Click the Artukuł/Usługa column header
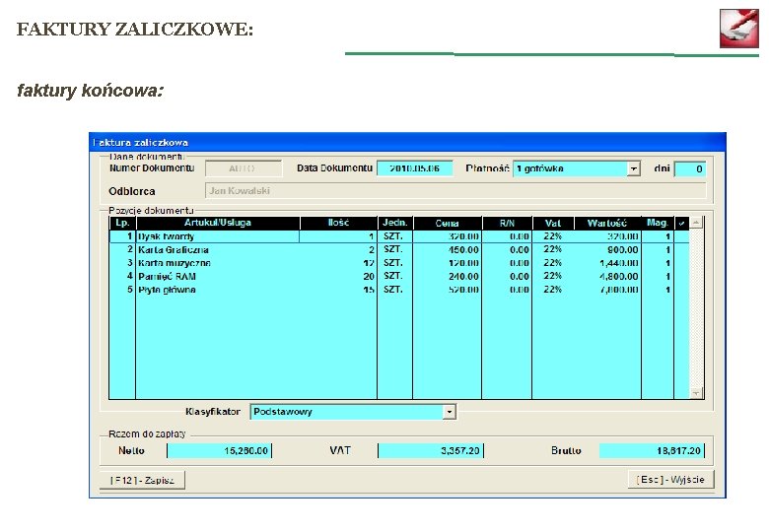This screenshot has height=532, width=769. [218, 223]
